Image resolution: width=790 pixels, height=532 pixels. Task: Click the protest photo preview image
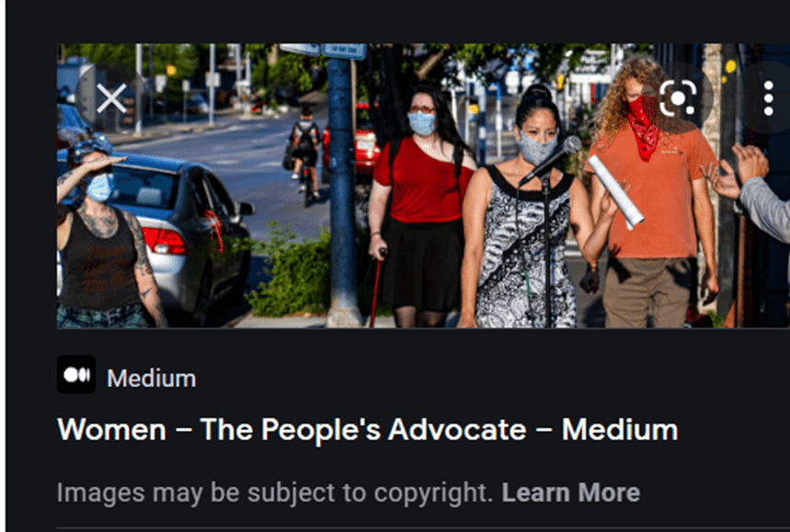point(423,186)
